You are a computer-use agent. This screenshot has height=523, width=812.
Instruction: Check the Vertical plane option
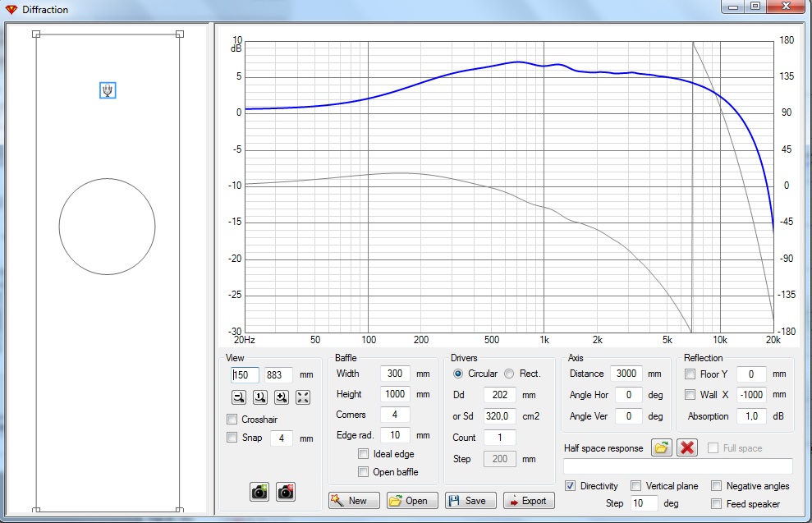(x=636, y=486)
